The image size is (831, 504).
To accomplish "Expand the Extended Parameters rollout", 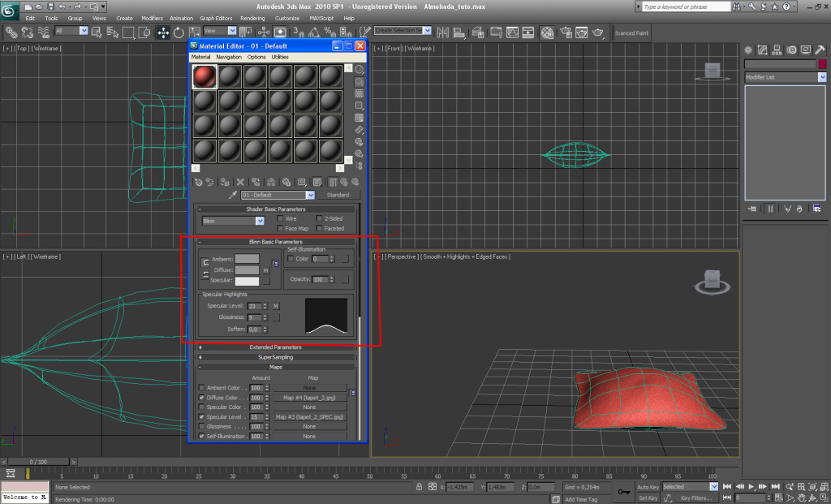I will tap(276, 347).
